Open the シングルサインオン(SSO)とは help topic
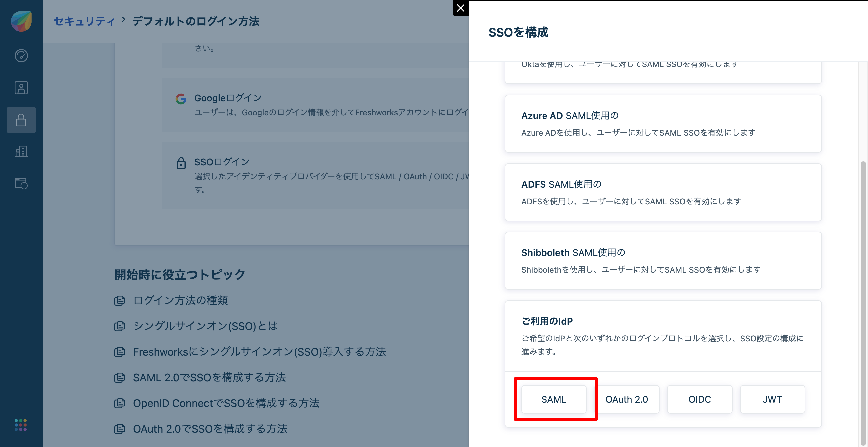Screen dimensions: 868x447 206,326
